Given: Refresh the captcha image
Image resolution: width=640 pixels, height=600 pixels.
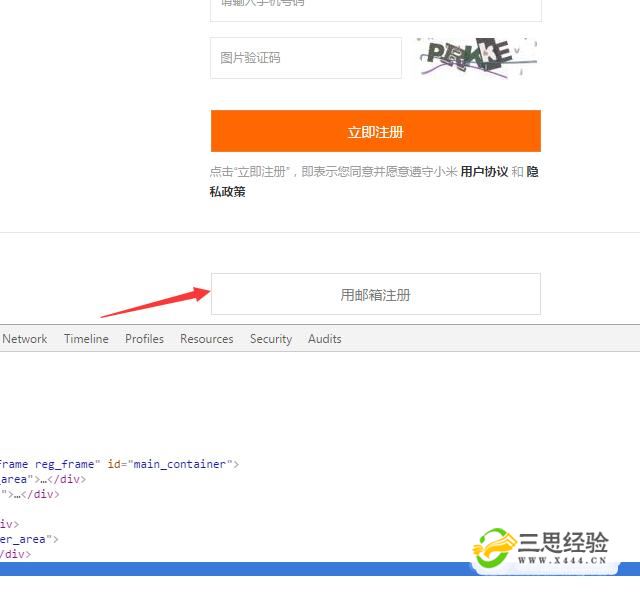Looking at the screenshot, I should (477, 57).
